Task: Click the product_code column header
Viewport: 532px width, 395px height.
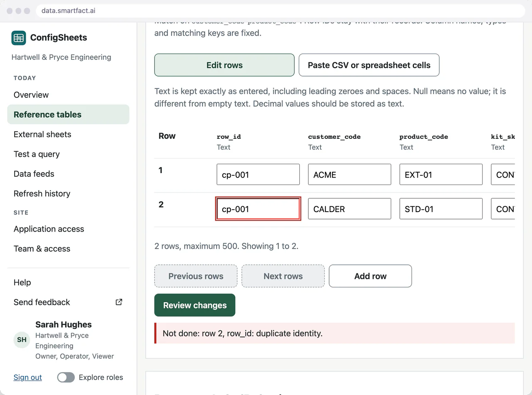Action: click(424, 137)
